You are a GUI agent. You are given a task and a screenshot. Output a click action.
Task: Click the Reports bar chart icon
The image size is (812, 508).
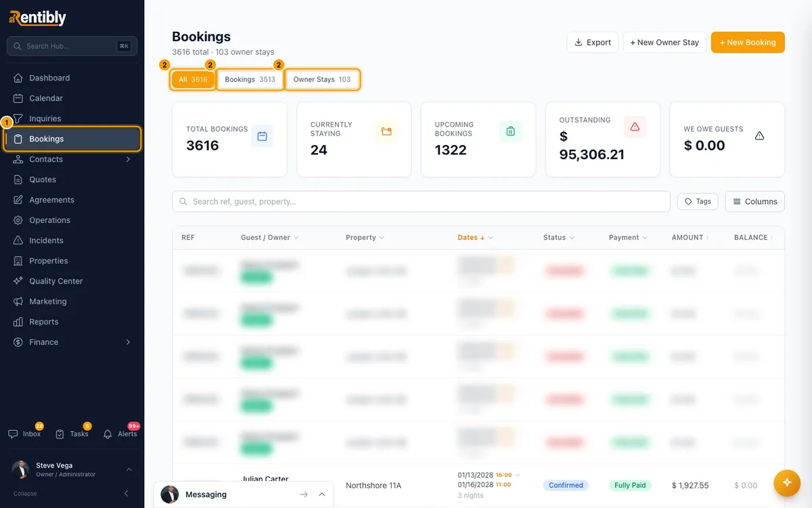click(x=18, y=322)
